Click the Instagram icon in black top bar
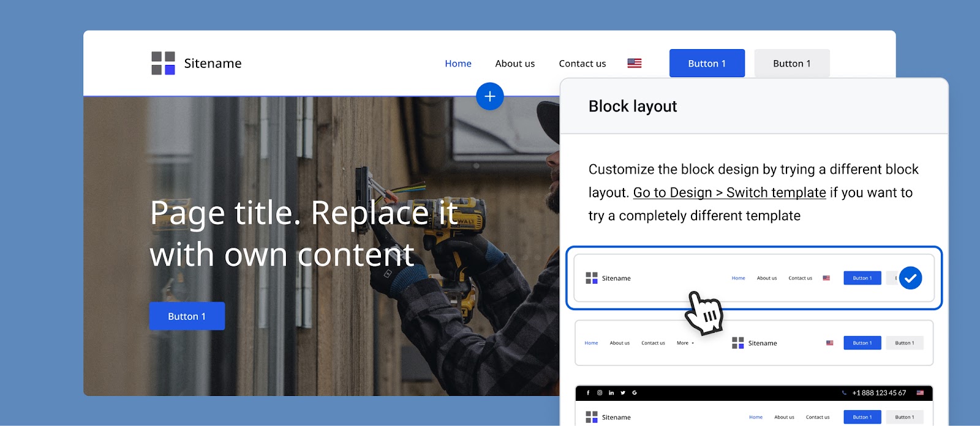The height and width of the screenshot is (426, 980). click(600, 393)
